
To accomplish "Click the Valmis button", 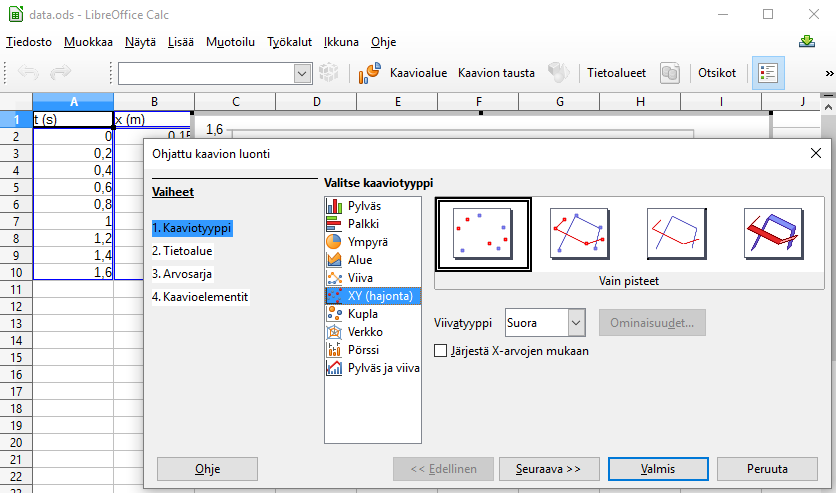I will coord(657,468).
